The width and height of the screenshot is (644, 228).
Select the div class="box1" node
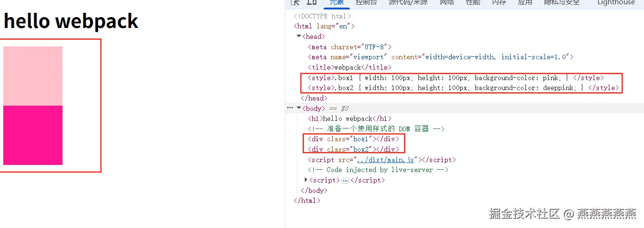click(x=354, y=139)
